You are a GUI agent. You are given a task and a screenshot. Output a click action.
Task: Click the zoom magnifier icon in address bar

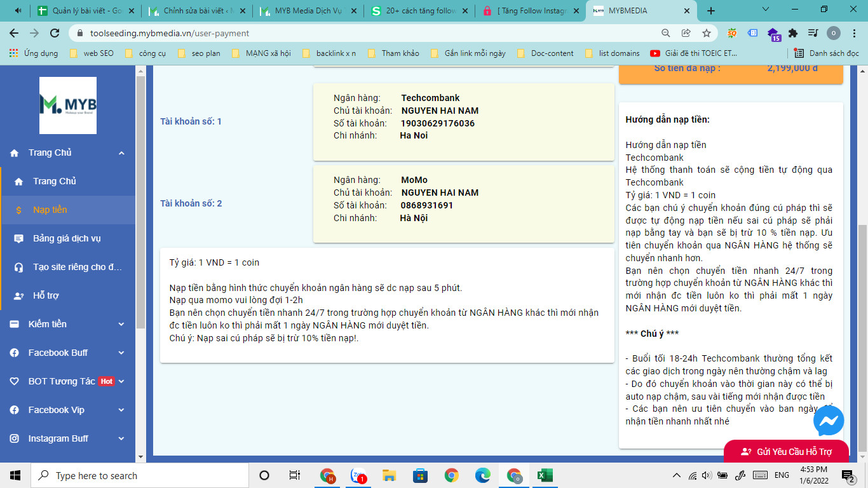pos(666,33)
